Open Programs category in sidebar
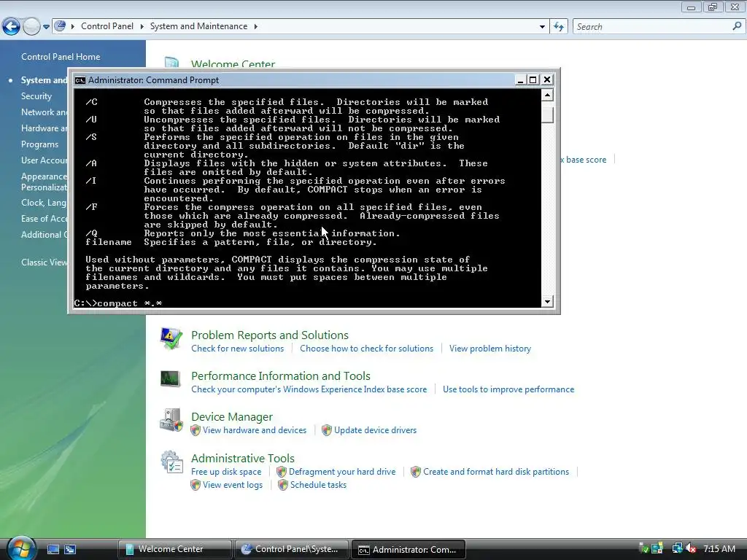Screen dimensions: 747x560 point(39,144)
